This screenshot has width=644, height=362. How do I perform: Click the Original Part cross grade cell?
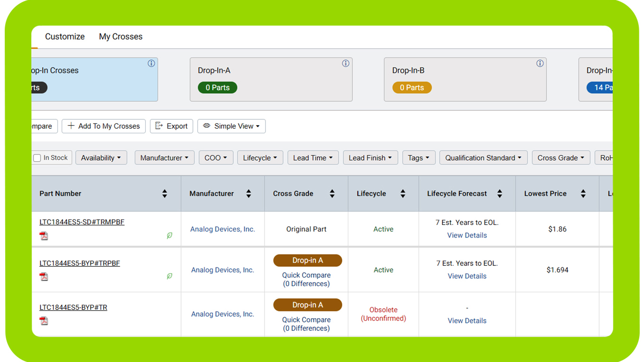tap(306, 229)
